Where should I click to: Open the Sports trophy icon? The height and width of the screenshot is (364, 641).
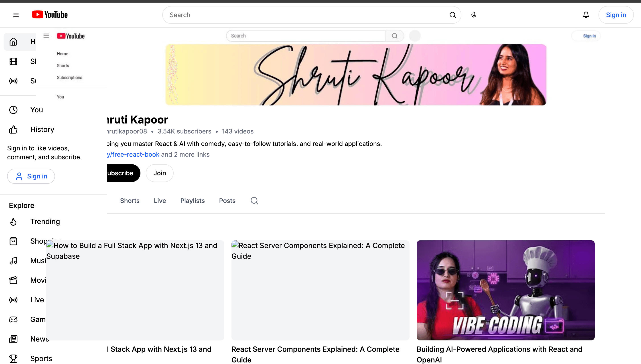click(13, 358)
